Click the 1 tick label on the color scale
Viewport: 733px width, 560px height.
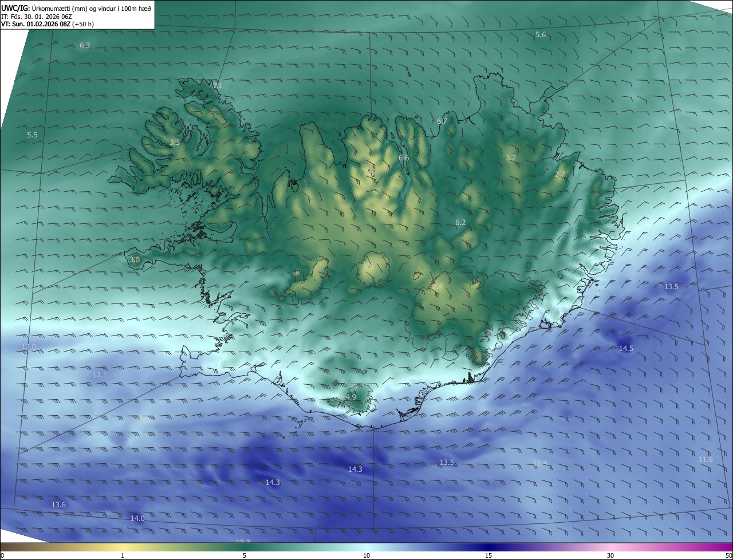[123, 555]
